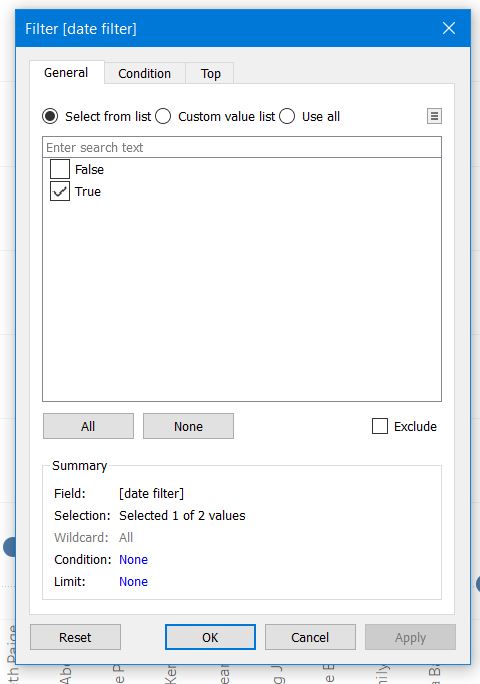
Task: Choose the Use all radio option
Action: [287, 116]
